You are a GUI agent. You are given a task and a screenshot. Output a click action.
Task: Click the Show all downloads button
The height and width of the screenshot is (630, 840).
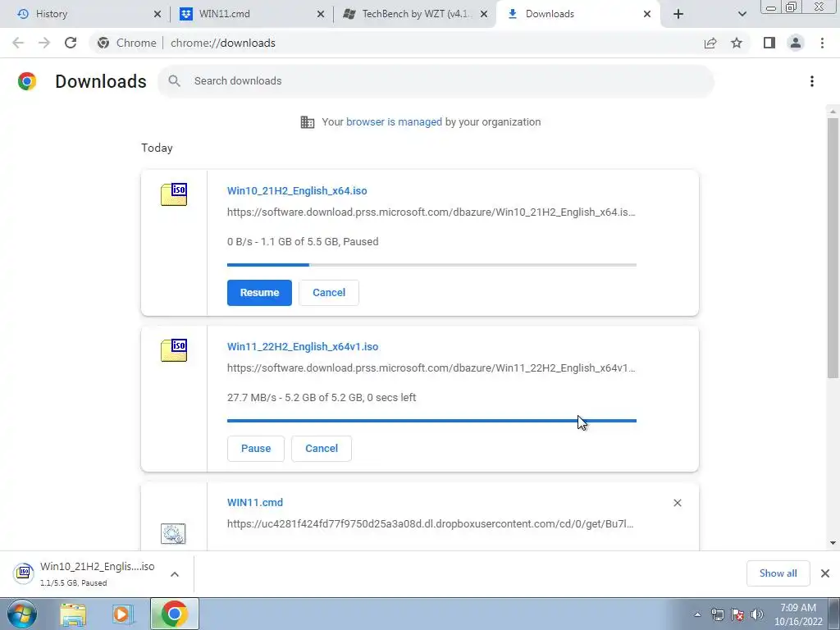(778, 573)
